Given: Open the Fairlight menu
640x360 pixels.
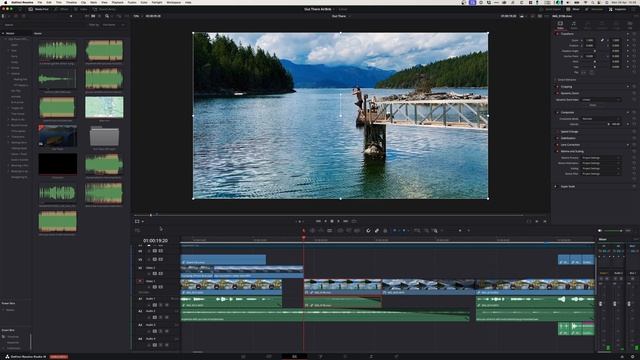Looking at the screenshot, I should coord(157,2).
